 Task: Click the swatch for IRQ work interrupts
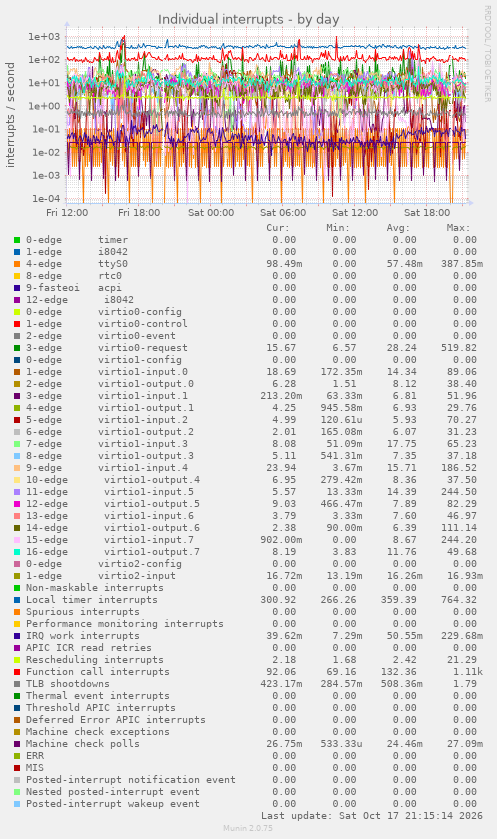(x=17, y=636)
